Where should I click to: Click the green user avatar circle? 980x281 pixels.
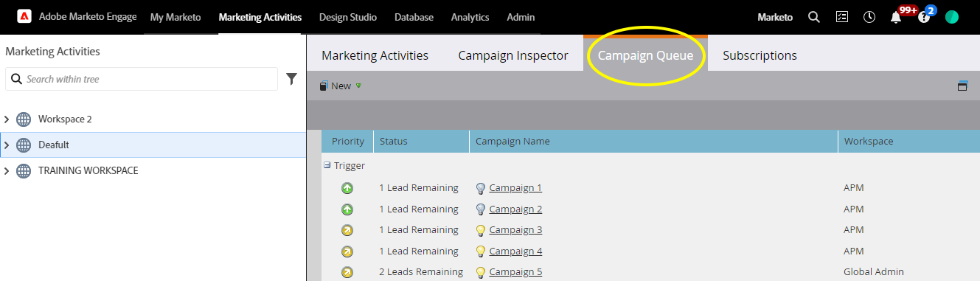952,17
